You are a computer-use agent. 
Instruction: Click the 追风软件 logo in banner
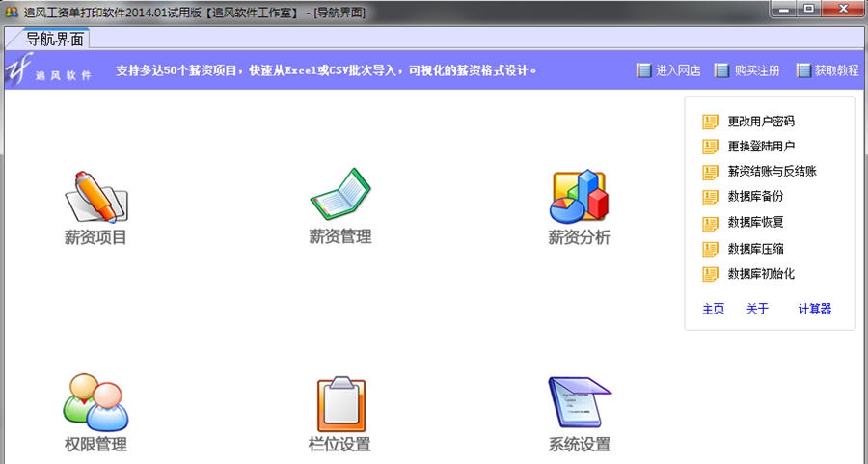click(49, 69)
